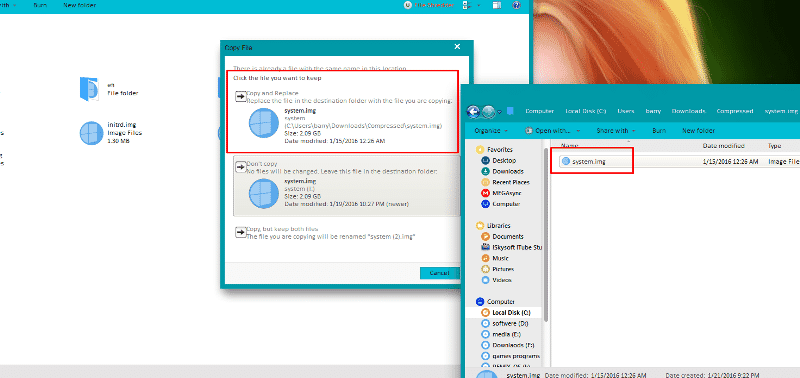Click the Downloads breadcrumb in the address bar
The image size is (800, 378).
pos(688,111)
